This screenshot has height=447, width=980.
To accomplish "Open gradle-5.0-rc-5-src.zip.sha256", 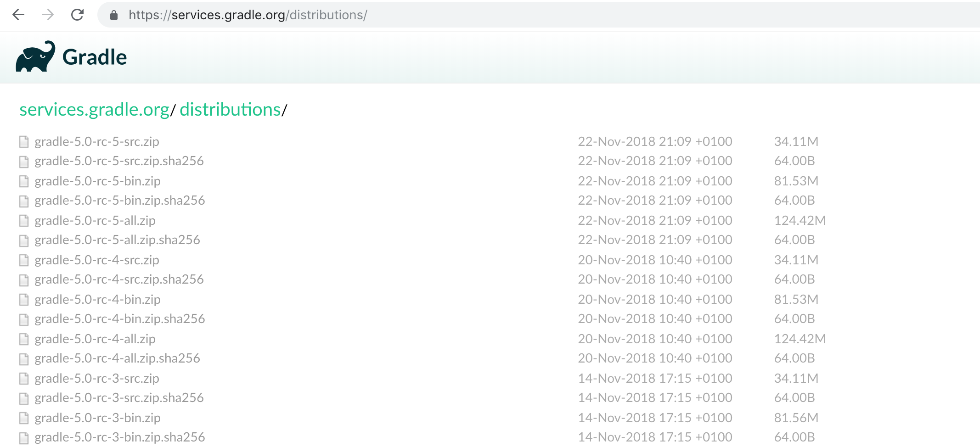I will pos(119,161).
